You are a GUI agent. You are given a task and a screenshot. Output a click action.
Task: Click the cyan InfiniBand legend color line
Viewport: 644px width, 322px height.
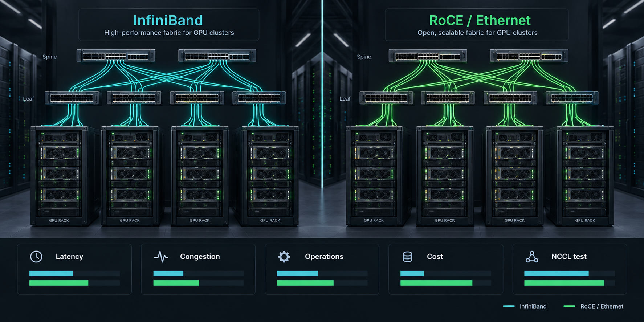click(509, 306)
